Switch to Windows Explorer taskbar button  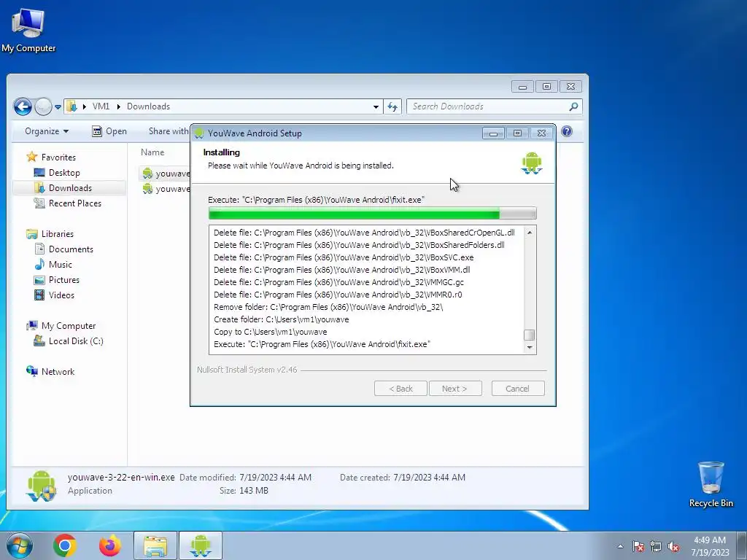tap(155, 545)
